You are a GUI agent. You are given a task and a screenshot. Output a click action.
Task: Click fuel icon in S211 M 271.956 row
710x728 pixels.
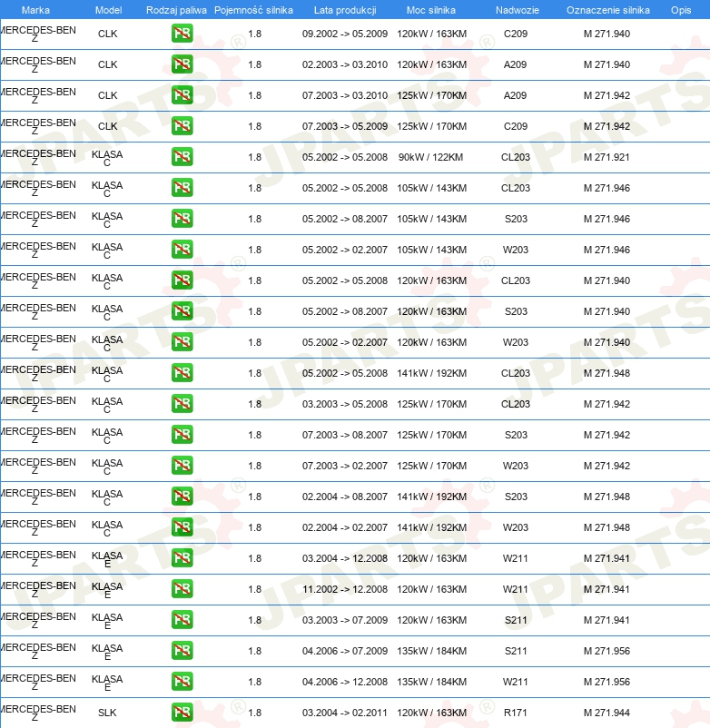pos(182,651)
